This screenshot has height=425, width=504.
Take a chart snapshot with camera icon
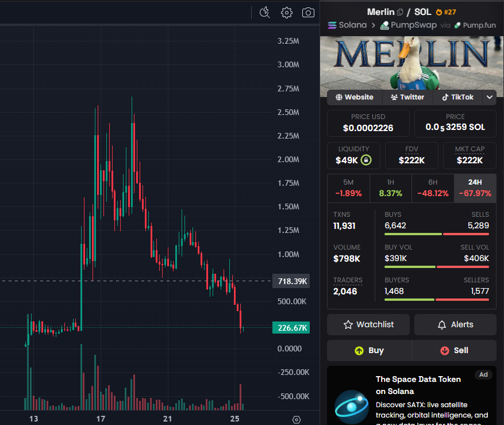308,13
